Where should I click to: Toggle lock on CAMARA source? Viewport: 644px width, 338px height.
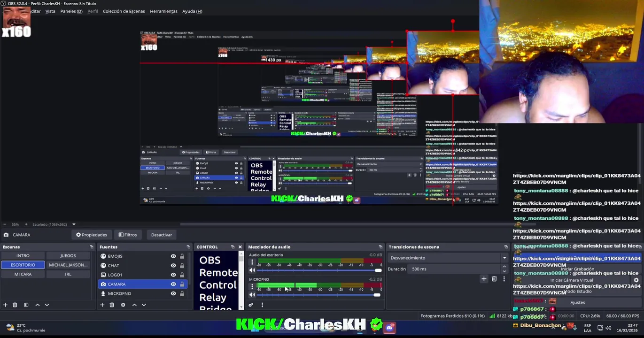pyautogui.click(x=182, y=284)
